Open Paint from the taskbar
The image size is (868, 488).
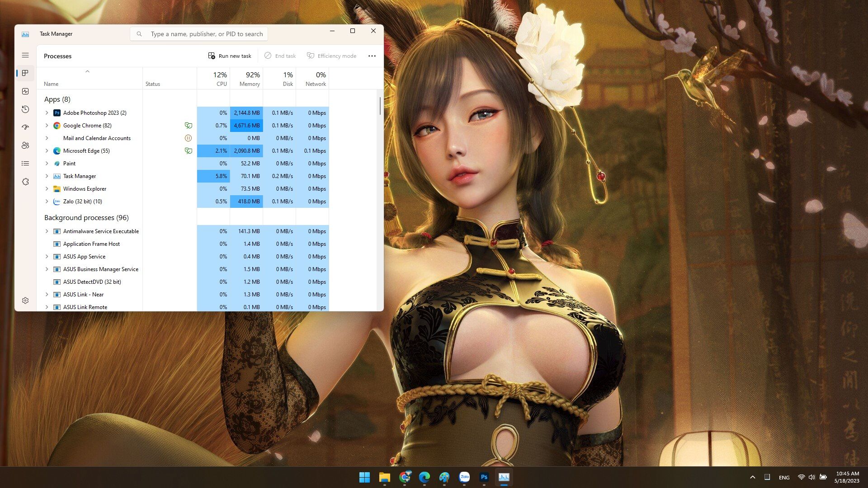tap(444, 477)
